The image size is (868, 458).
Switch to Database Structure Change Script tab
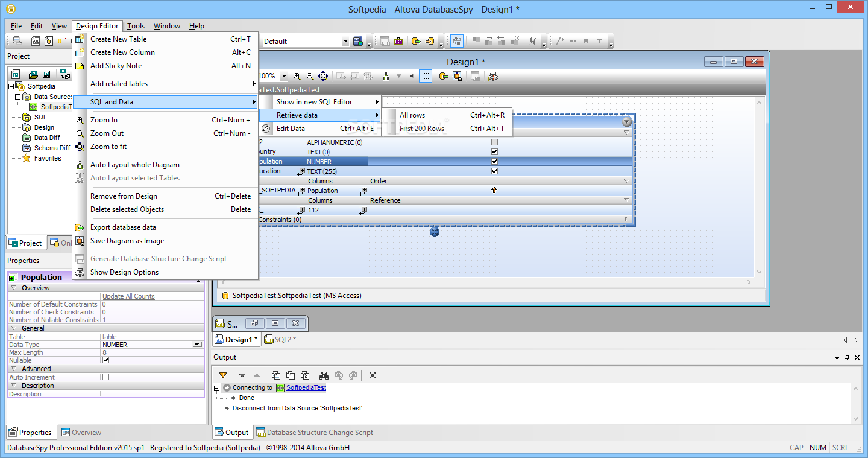tap(314, 433)
